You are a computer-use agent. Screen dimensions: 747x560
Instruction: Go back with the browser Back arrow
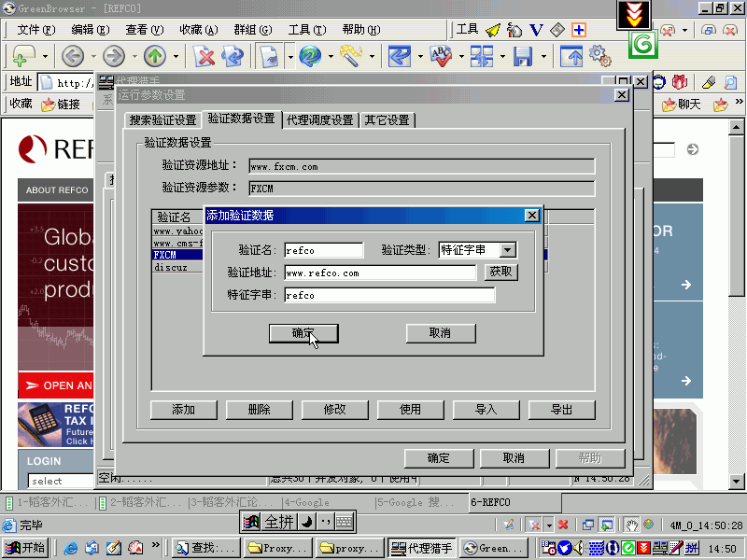click(x=73, y=56)
